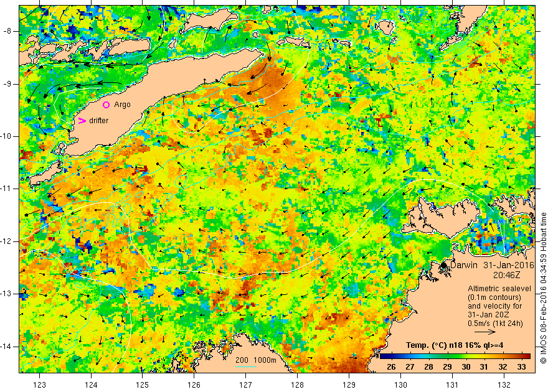Click the colorbar label '27'
This screenshot has width=548, height=392.
[410, 367]
